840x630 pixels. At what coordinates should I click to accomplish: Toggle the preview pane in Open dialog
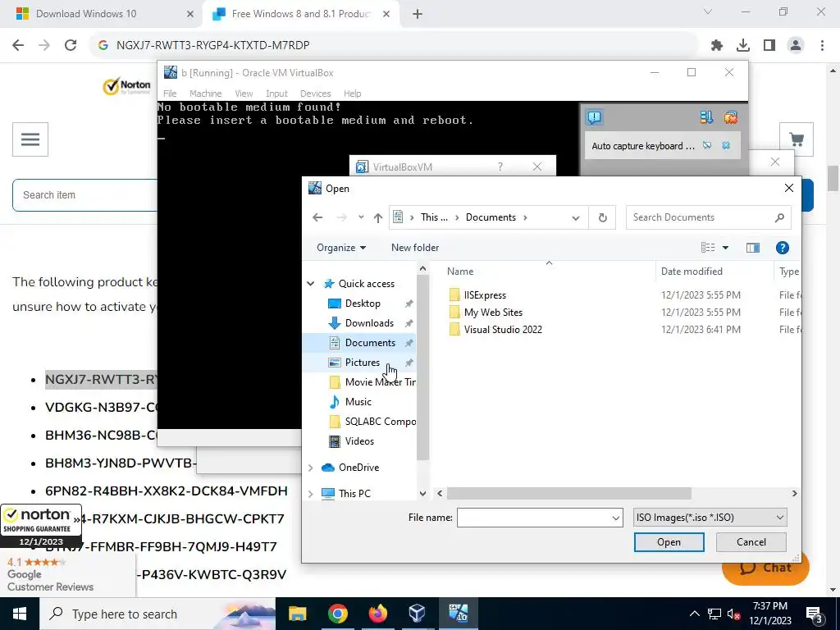(x=753, y=248)
